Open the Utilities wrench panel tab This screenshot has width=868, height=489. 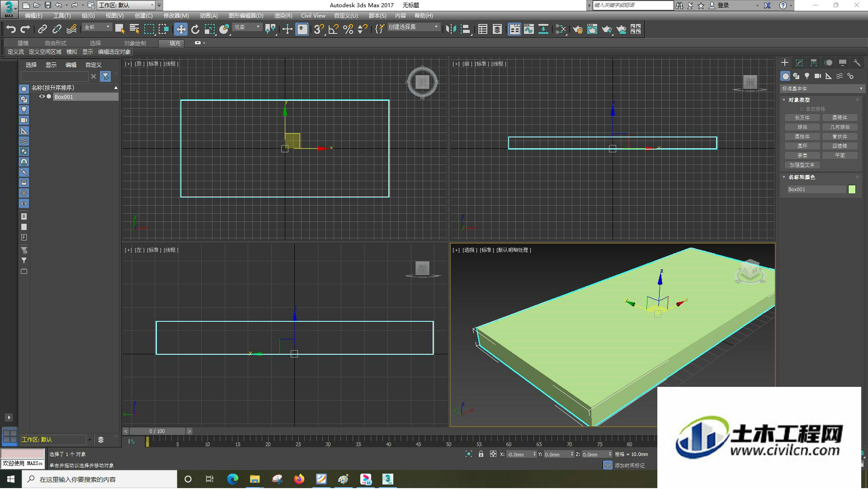(x=857, y=63)
